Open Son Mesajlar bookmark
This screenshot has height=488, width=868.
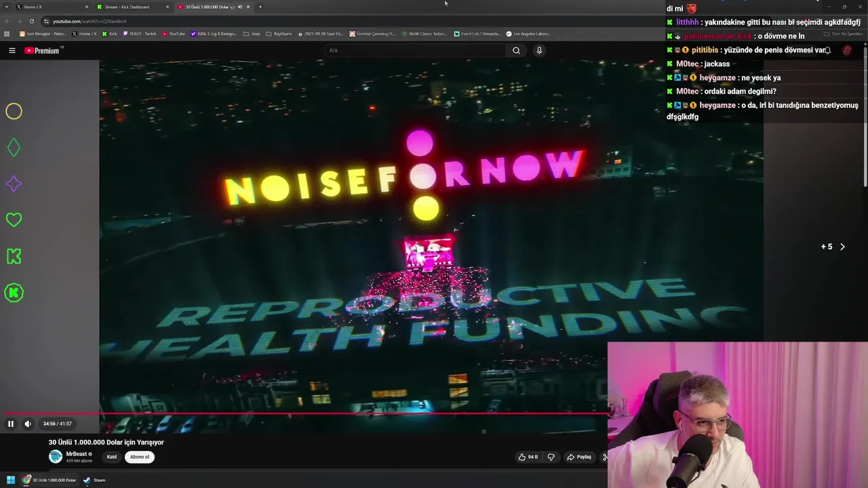click(42, 34)
